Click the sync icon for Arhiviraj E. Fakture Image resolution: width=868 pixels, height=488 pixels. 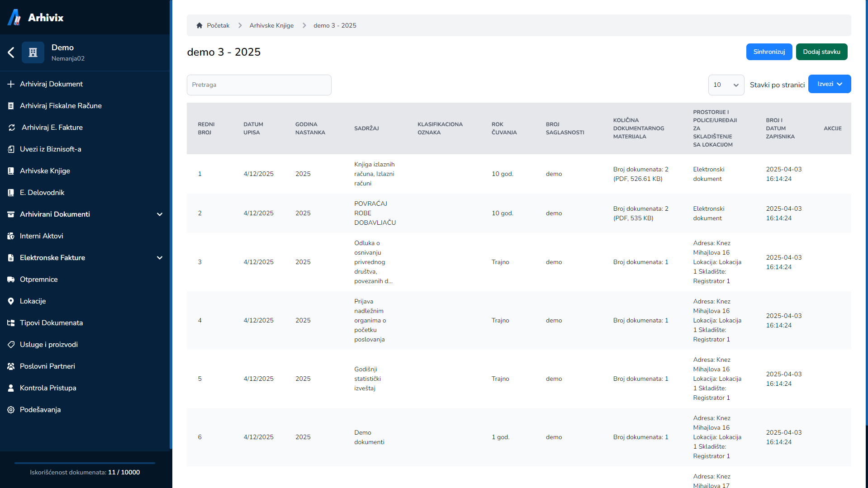point(12,128)
